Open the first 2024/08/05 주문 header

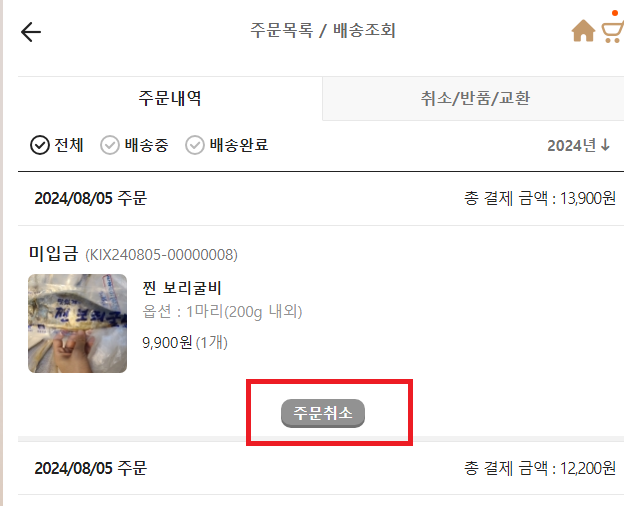tap(91, 198)
